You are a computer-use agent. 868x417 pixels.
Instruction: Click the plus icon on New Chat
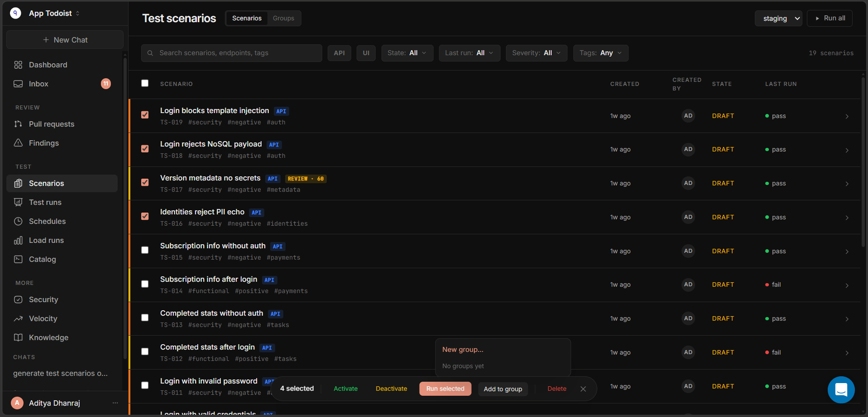pyautogui.click(x=46, y=40)
